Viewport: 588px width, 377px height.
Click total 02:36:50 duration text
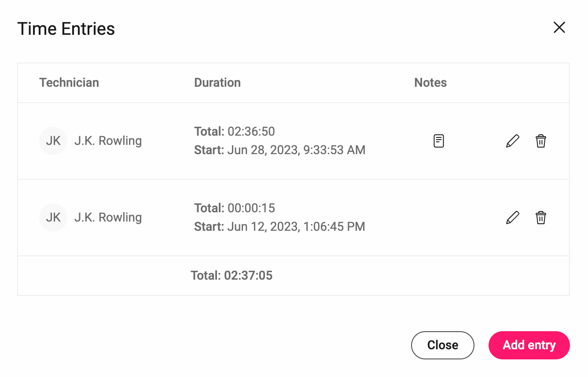point(235,131)
